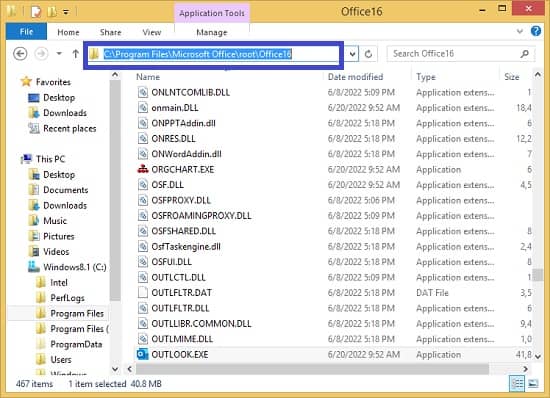This screenshot has width=550, height=398.
Task: Expand the ribbon with the chevron
Action: pos(520,32)
